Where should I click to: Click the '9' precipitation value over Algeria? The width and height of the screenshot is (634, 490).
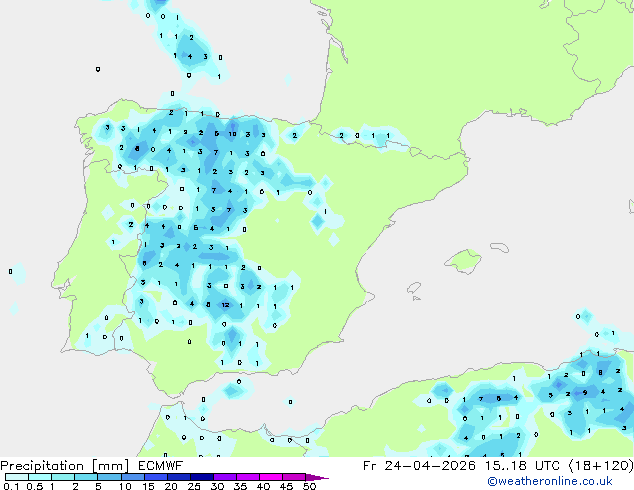[x=585, y=393]
